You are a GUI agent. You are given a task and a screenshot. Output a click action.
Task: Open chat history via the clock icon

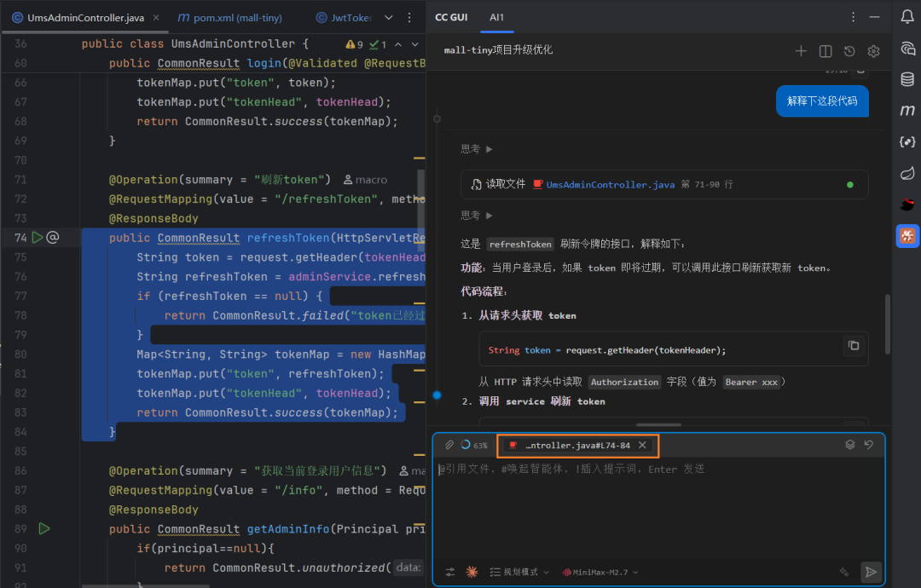849,51
